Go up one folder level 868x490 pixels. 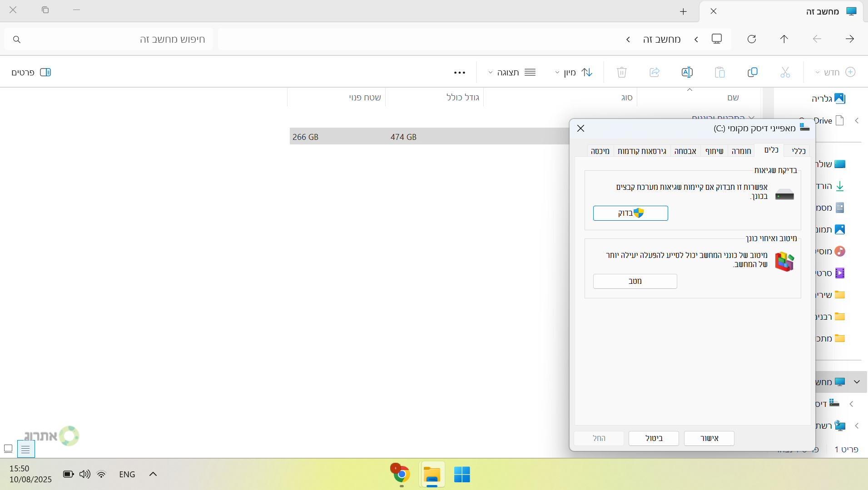point(784,39)
